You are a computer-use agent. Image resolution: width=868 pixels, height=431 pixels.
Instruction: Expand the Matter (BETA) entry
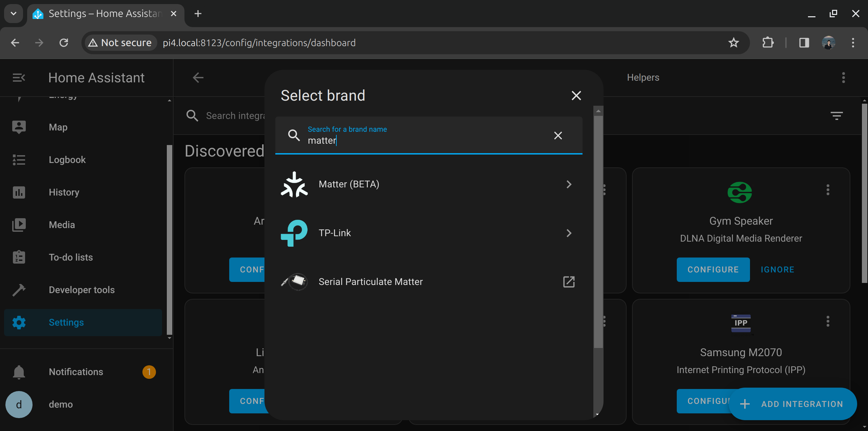pos(569,184)
